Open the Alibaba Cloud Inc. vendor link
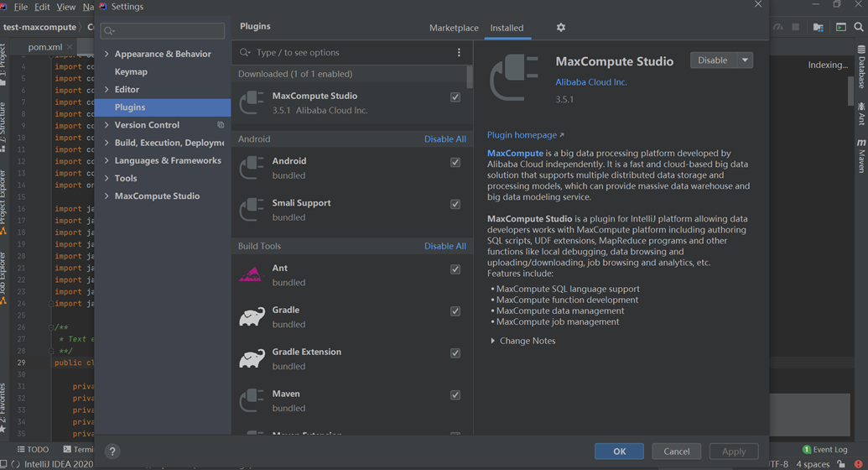 [x=591, y=82]
